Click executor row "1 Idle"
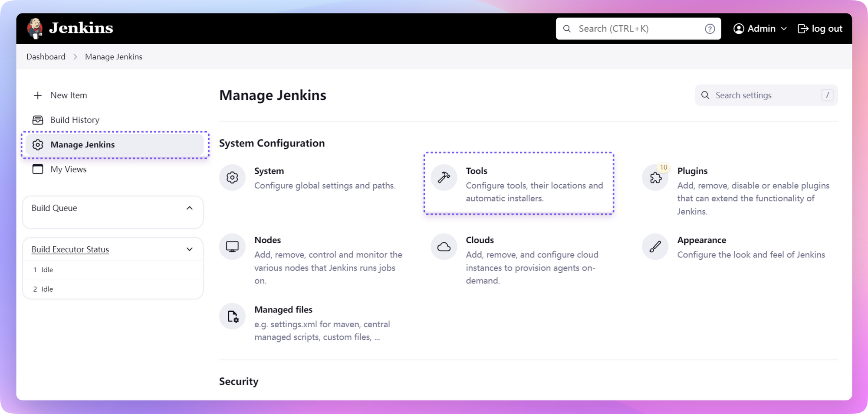The height and width of the screenshot is (414, 868). click(113, 270)
